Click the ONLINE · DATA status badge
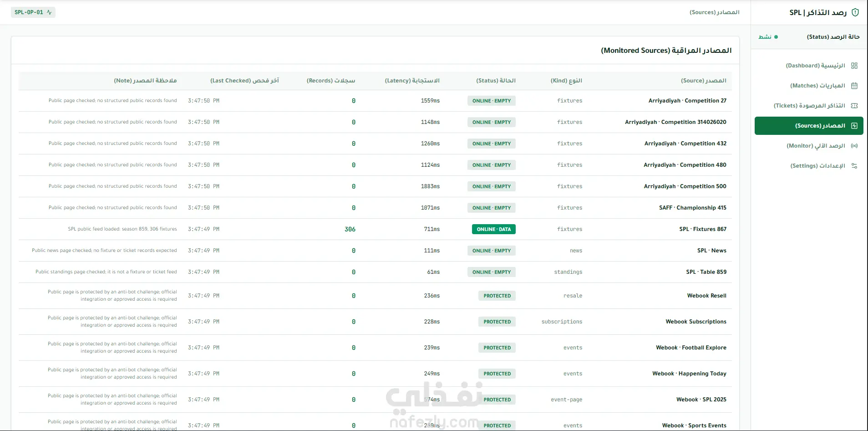Screen dimensions: 868x431 494,229
